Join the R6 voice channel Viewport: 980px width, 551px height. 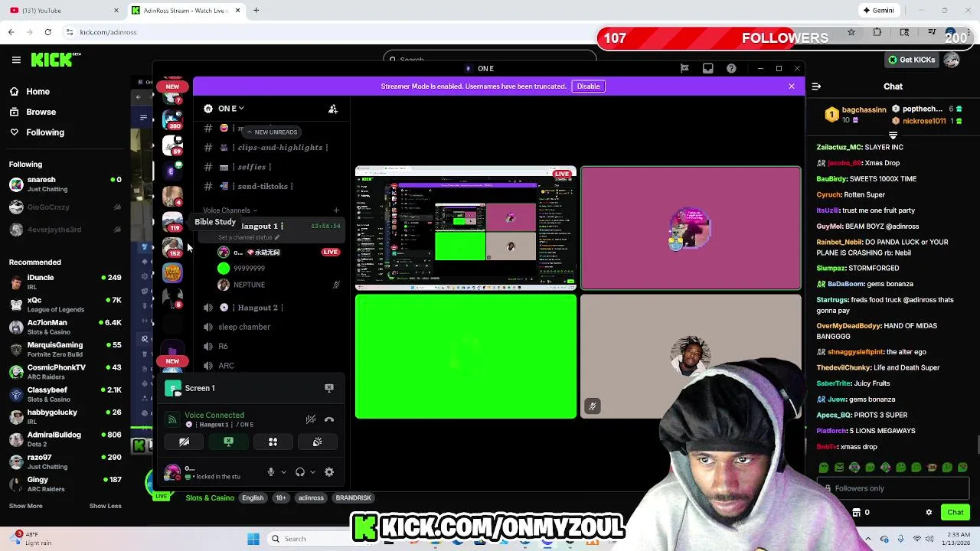click(272, 346)
